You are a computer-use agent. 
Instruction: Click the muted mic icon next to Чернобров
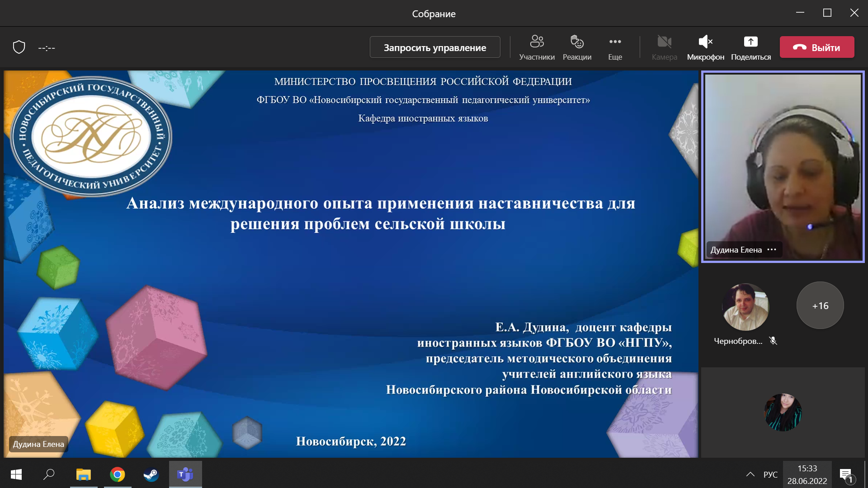773,341
